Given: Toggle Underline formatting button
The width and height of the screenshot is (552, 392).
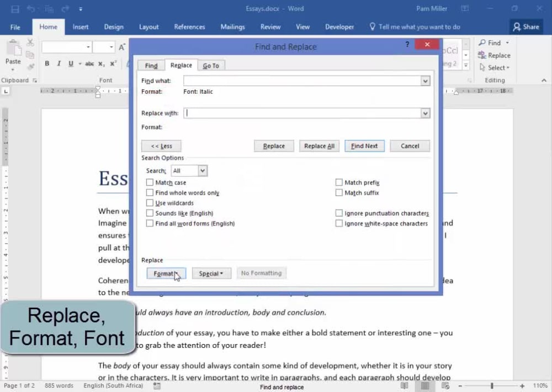Looking at the screenshot, I should [x=71, y=63].
